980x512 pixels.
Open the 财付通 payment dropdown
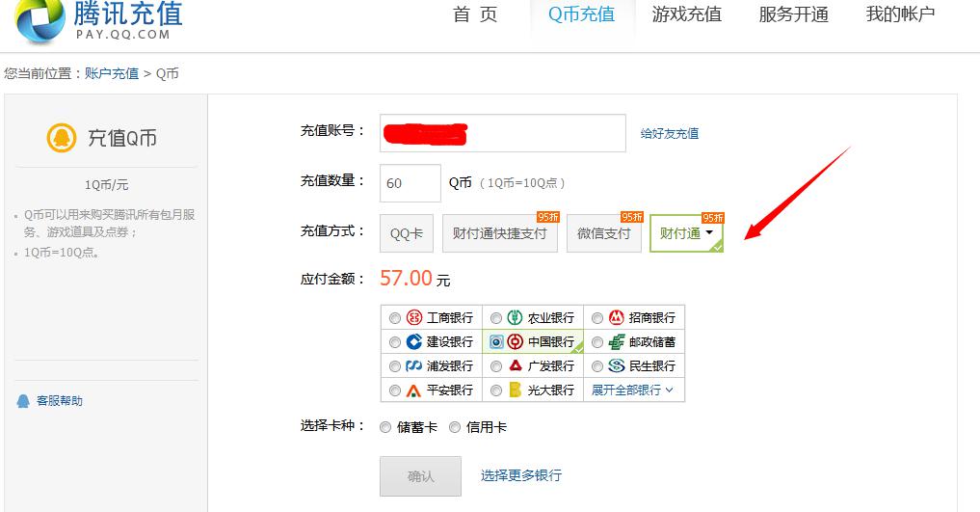point(686,233)
